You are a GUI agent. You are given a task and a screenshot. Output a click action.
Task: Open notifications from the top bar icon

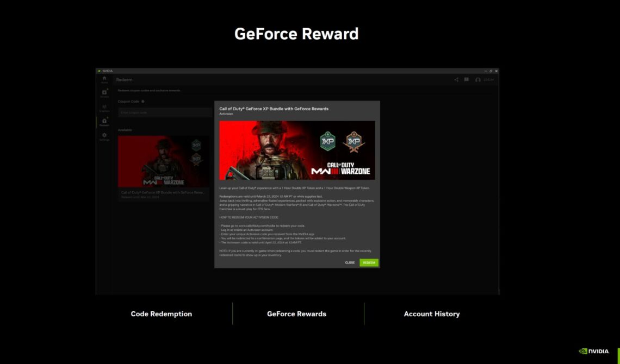(467, 79)
